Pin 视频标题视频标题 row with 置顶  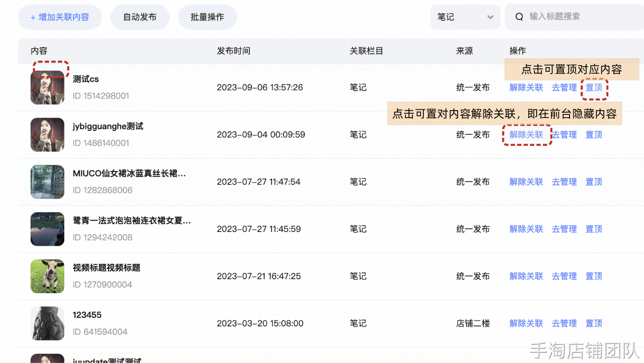click(594, 276)
